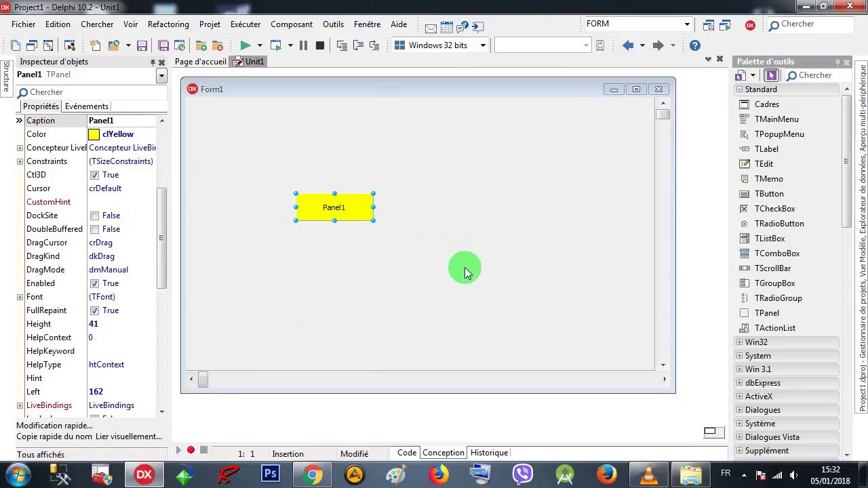Click the Modification rapide link
The image size is (868, 488).
coord(54,426)
